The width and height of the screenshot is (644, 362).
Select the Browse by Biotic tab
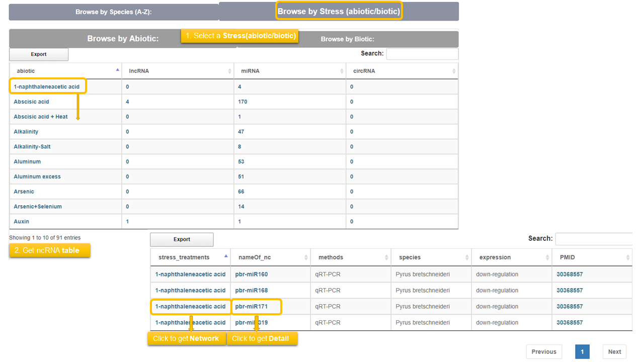[x=348, y=39]
